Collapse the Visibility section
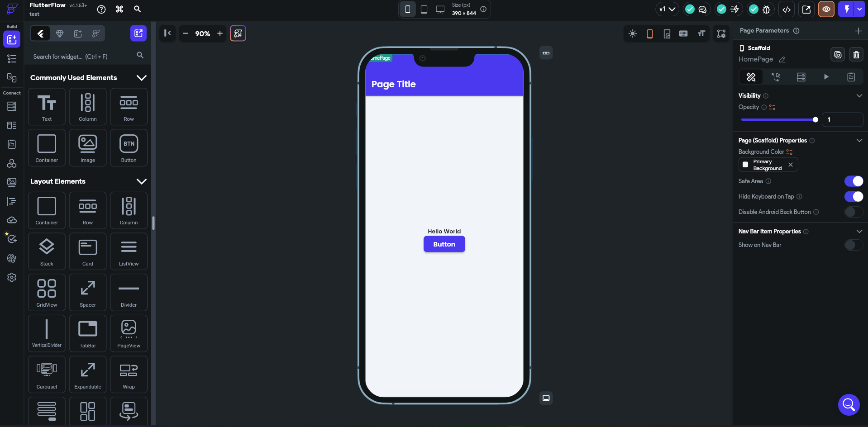Viewport: 868px width, 427px height. 859,95
